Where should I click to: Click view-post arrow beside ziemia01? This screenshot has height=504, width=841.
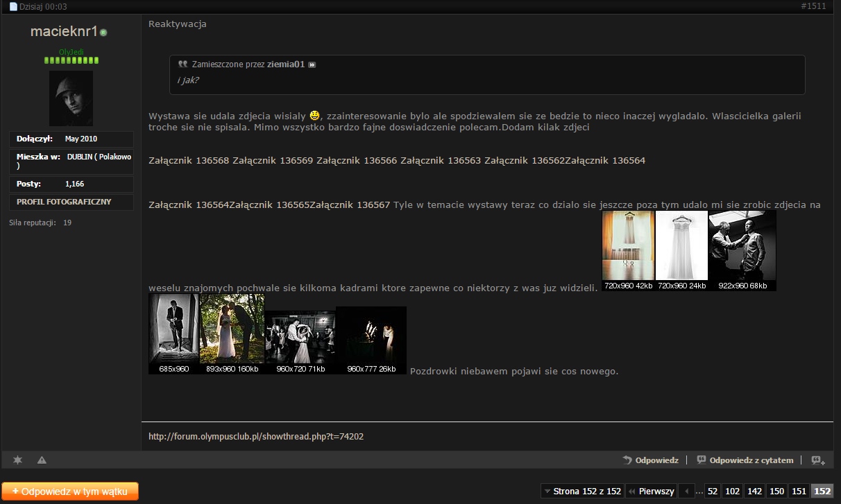coord(312,64)
